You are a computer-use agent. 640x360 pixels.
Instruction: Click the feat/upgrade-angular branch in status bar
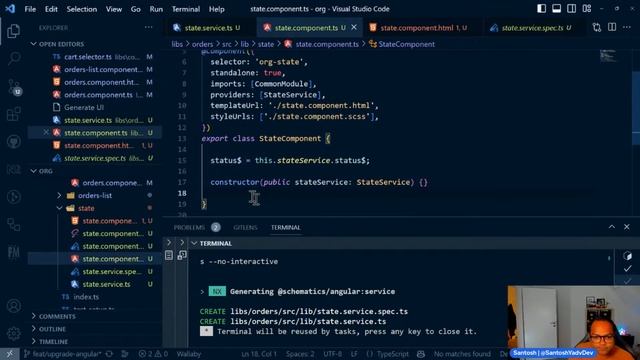click(x=62, y=354)
